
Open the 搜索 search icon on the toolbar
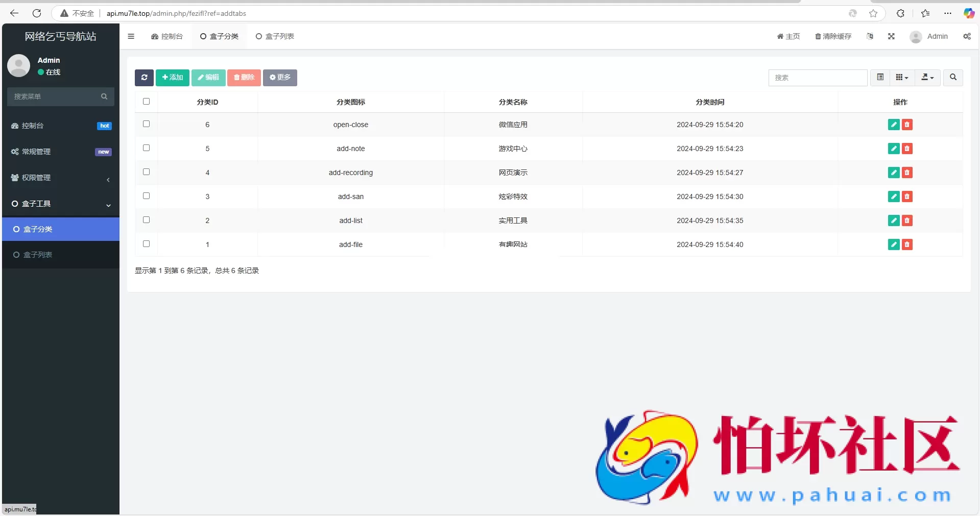pyautogui.click(x=953, y=78)
